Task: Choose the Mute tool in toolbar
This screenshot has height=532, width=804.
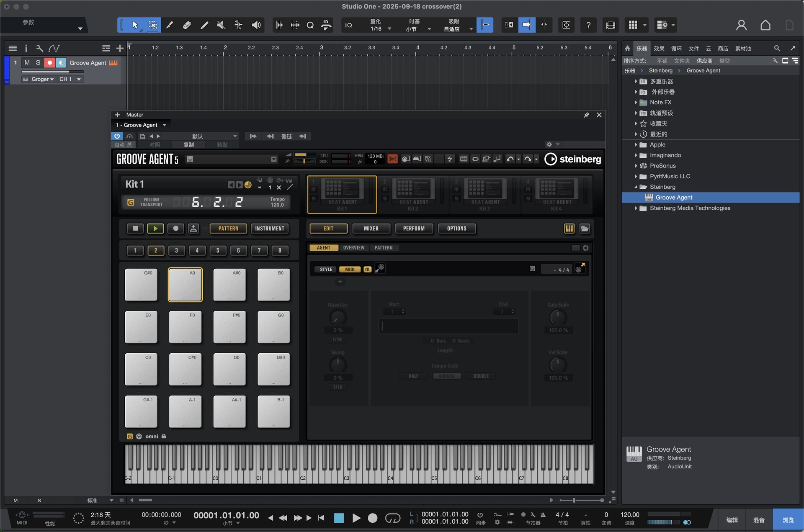Action: (221, 25)
